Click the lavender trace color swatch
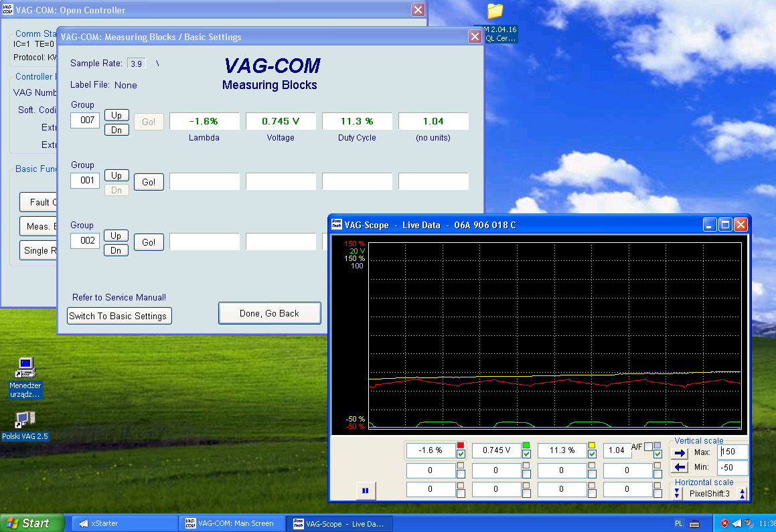 click(x=657, y=445)
